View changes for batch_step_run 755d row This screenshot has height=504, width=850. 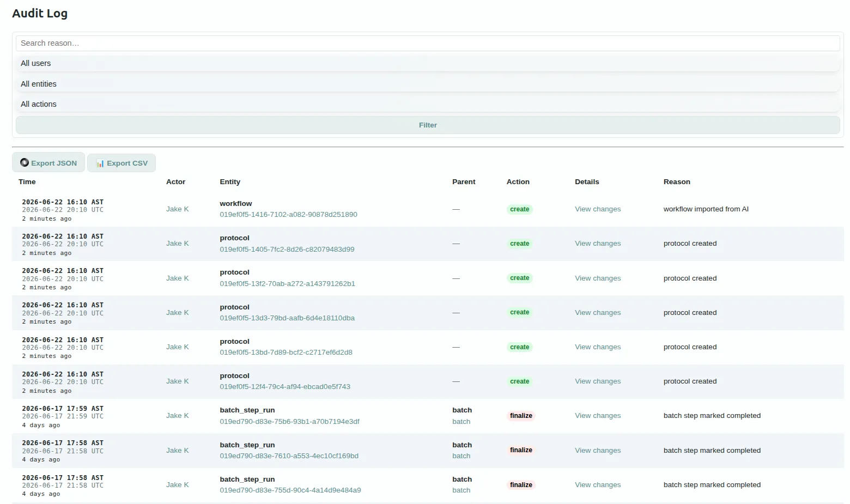click(598, 484)
